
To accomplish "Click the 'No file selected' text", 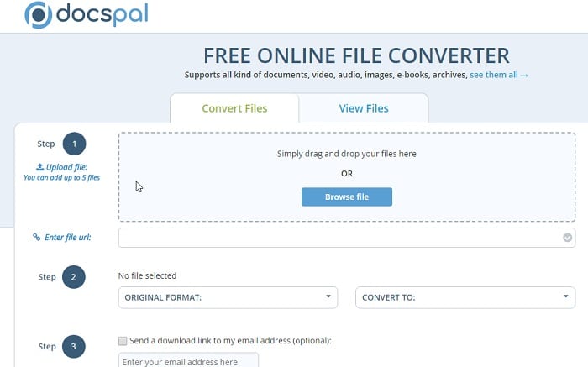I will coord(147,276).
